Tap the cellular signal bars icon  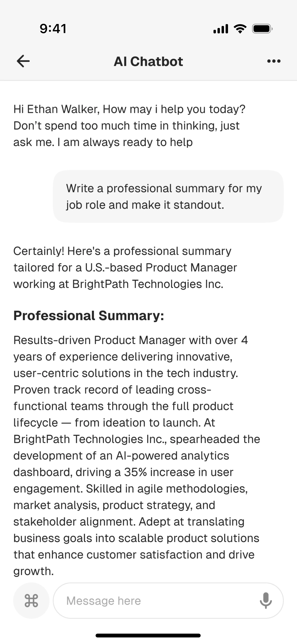(x=221, y=28)
